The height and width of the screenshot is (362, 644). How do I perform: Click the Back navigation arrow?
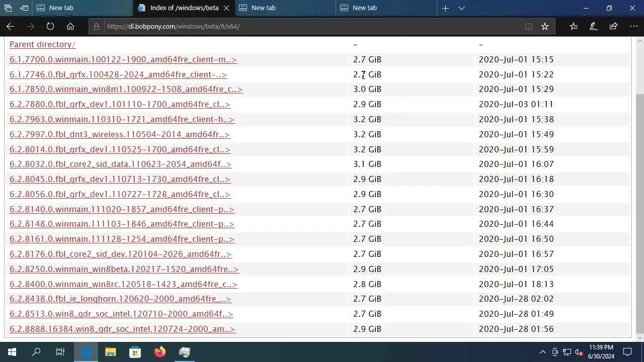click(x=11, y=26)
